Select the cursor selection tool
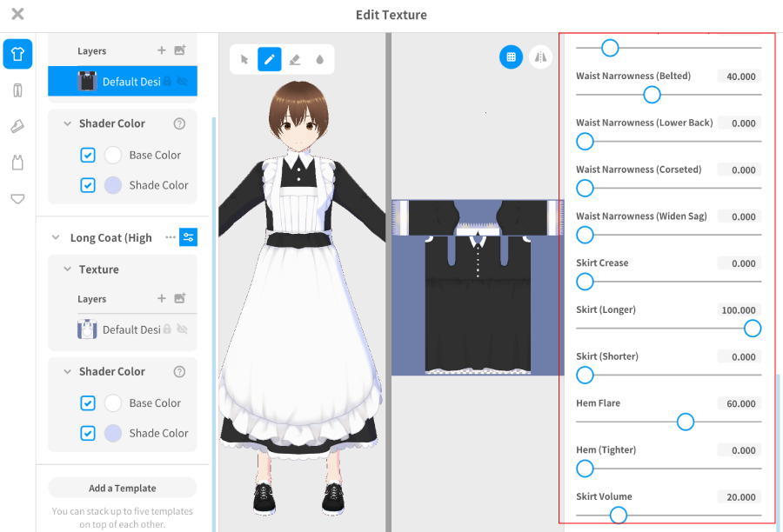The image size is (783, 532). [244, 59]
